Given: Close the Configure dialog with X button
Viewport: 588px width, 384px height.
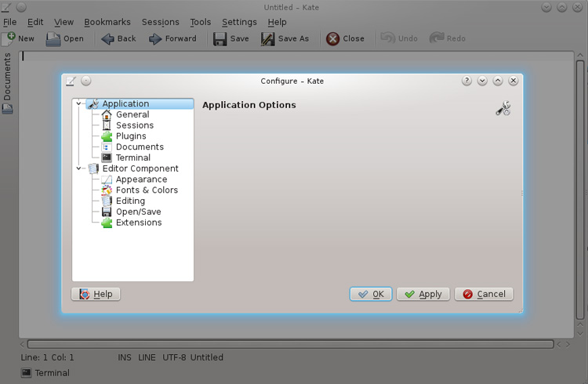Looking at the screenshot, I should [x=514, y=81].
